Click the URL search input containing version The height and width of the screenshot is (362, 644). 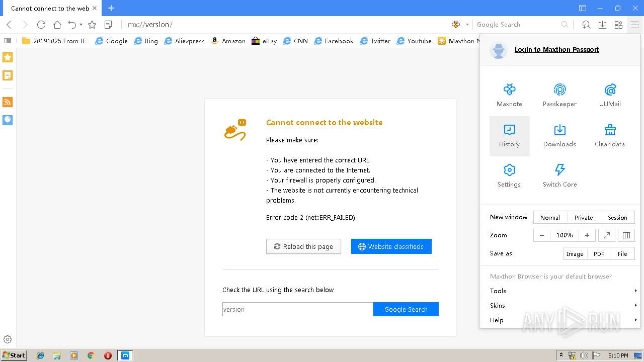pyautogui.click(x=297, y=309)
